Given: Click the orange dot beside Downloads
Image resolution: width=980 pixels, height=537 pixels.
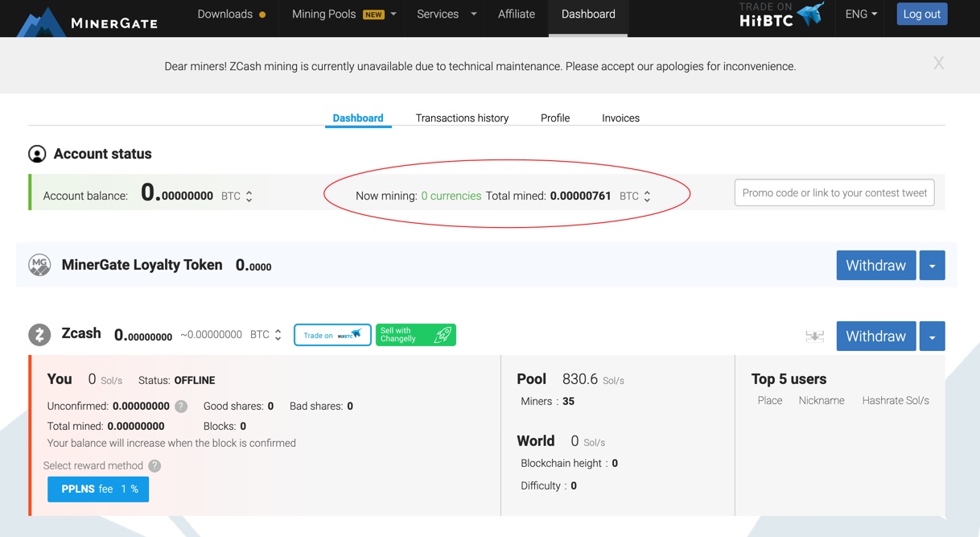Looking at the screenshot, I should pyautogui.click(x=262, y=14).
